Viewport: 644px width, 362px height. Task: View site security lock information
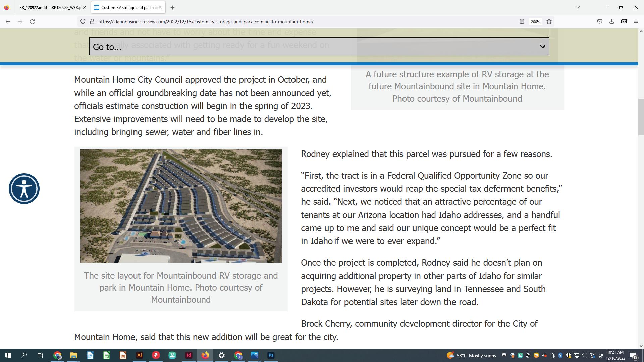[x=92, y=22]
